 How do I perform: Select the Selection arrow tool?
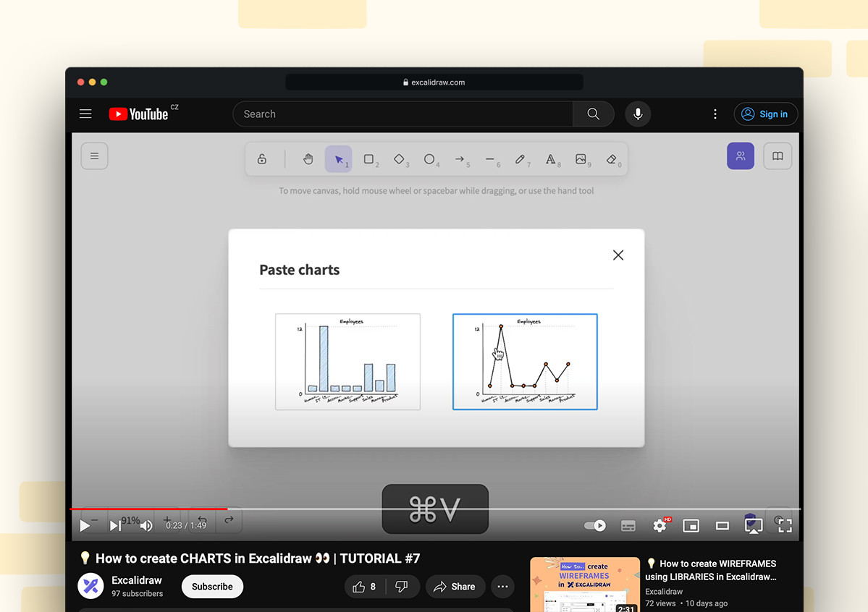[x=338, y=159]
